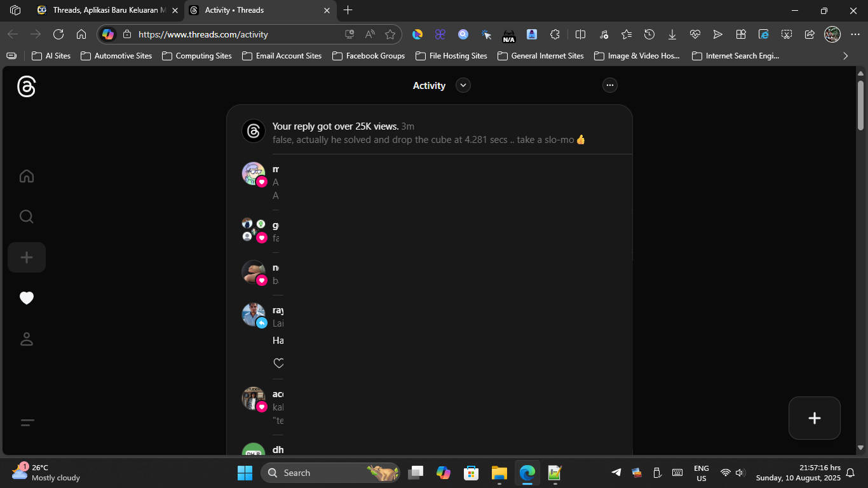The height and width of the screenshot is (488, 868).
Task: Open the More menu at the sidebar bottom
Action: [x=27, y=423]
